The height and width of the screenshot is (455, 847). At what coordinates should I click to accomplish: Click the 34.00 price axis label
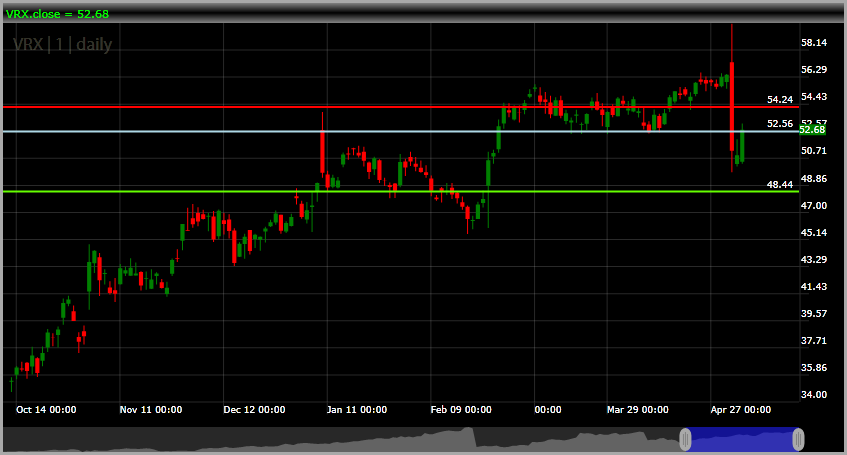coord(814,394)
